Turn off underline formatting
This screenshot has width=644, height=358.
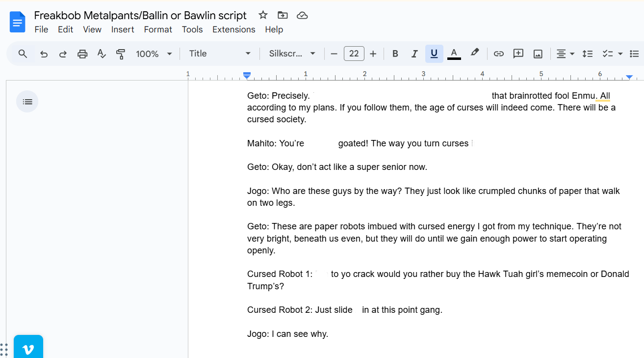point(434,54)
